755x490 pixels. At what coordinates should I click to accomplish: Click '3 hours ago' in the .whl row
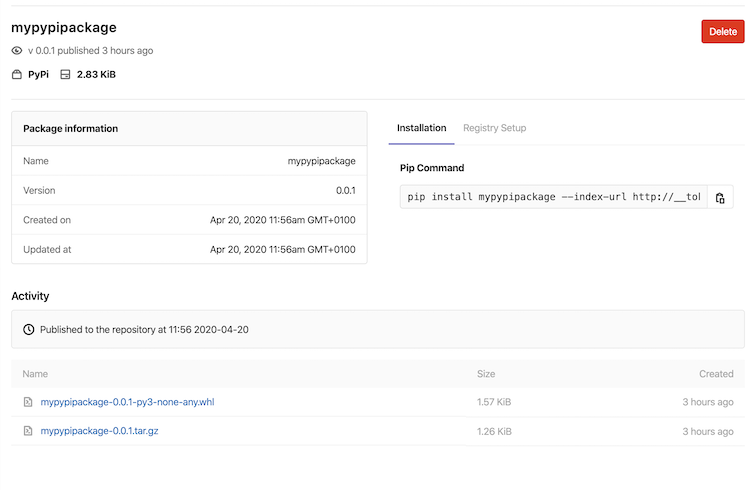pyautogui.click(x=708, y=402)
